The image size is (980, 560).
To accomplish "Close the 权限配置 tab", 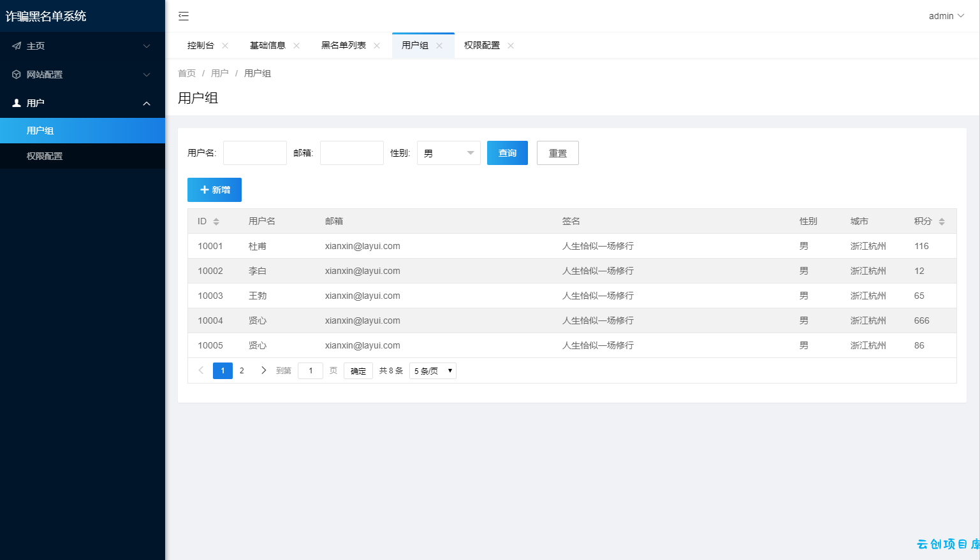I will tap(511, 45).
